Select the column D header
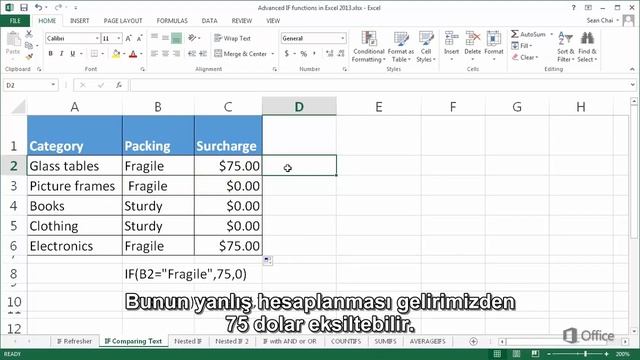 pos(299,107)
